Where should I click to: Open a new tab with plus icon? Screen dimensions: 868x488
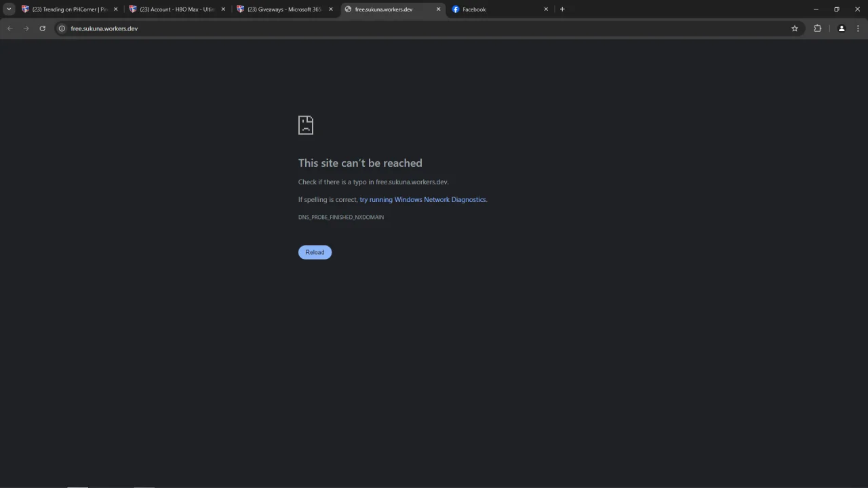(562, 9)
